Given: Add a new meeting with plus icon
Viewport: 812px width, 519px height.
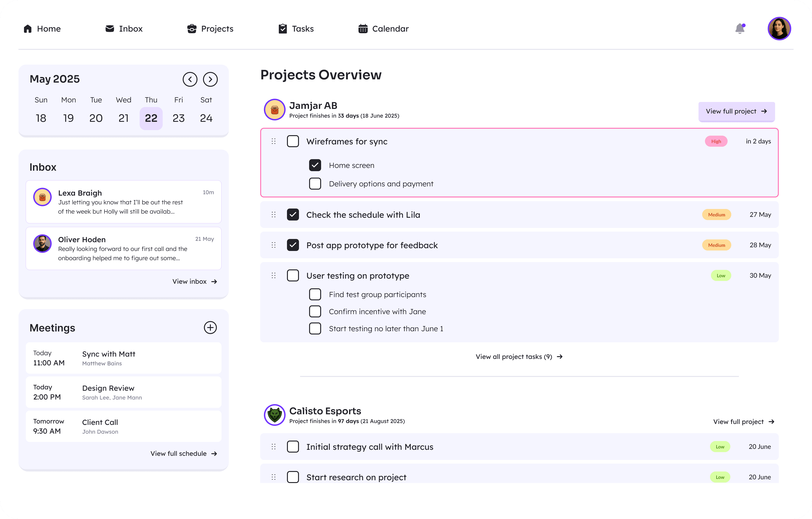Looking at the screenshot, I should point(210,328).
